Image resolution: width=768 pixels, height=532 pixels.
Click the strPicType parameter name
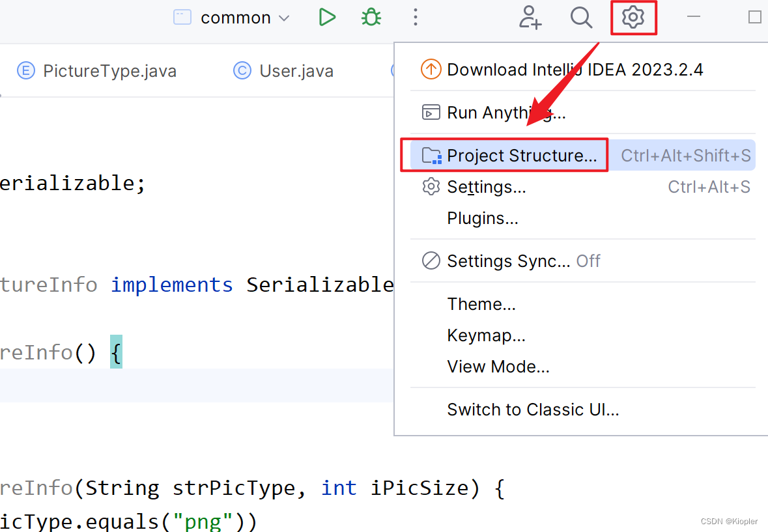click(x=234, y=488)
